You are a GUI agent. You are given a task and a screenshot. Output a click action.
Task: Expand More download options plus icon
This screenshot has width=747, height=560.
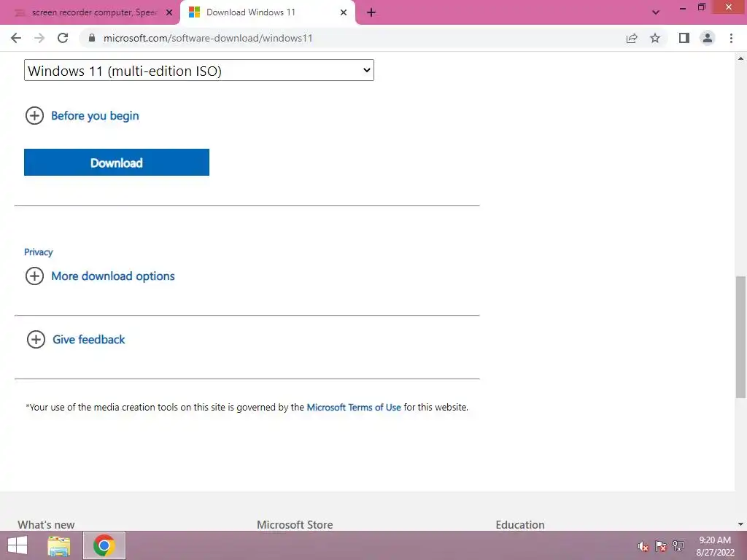pyautogui.click(x=34, y=276)
